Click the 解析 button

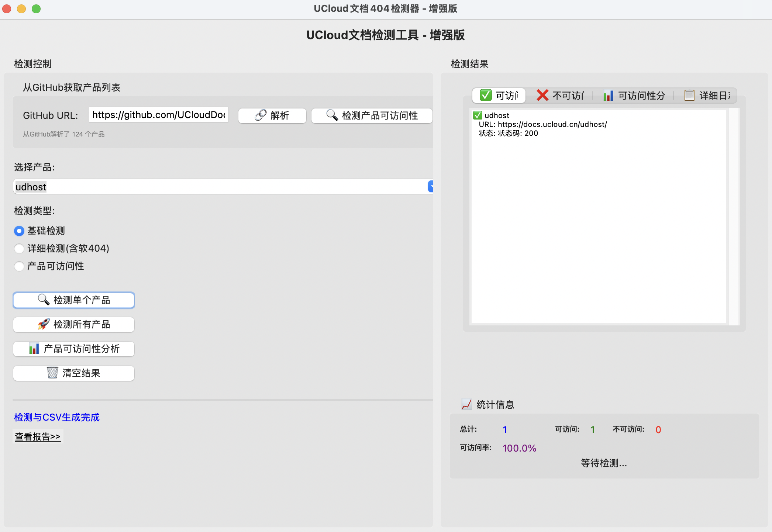pos(272,115)
